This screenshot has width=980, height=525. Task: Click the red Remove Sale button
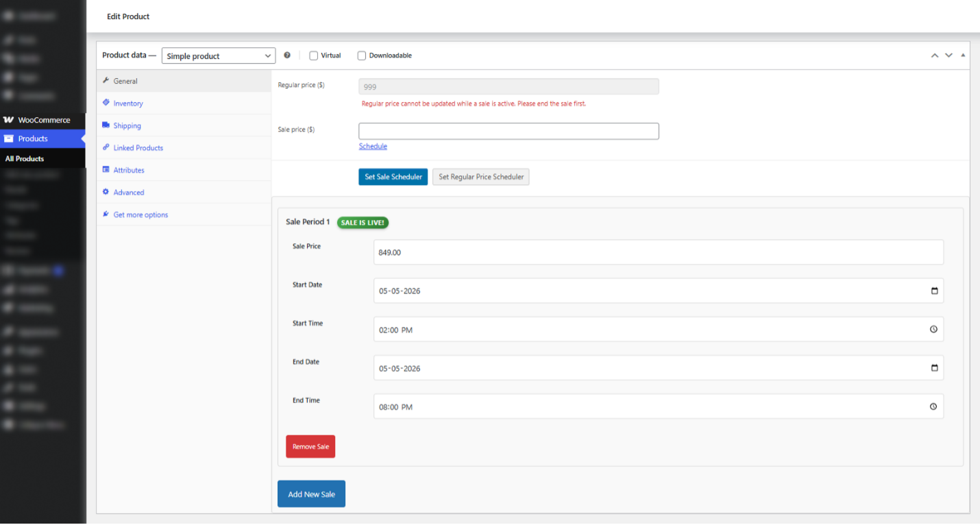pos(310,446)
